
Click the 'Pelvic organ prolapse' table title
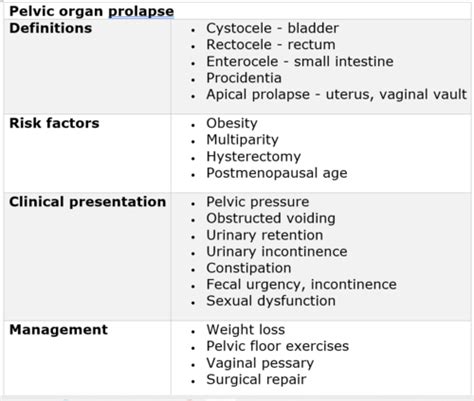pyautogui.click(x=92, y=12)
